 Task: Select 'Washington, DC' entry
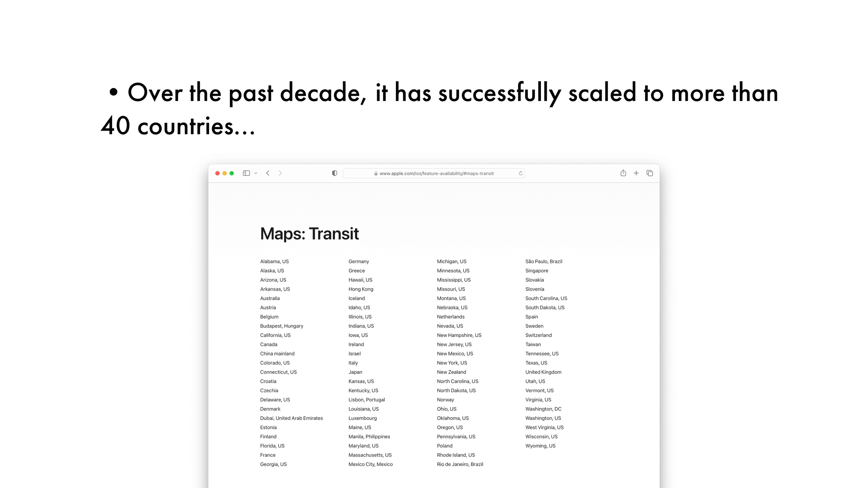[x=543, y=409]
